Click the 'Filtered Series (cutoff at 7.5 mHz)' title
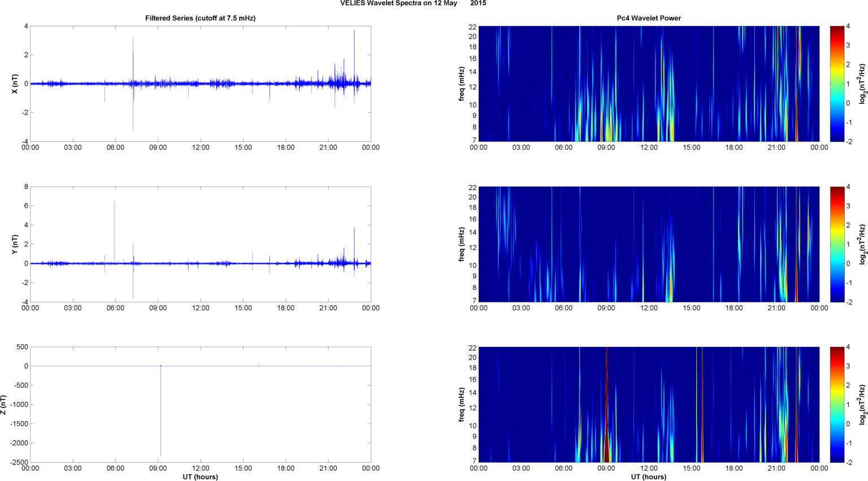The width and height of the screenshot is (868, 481). (x=200, y=18)
